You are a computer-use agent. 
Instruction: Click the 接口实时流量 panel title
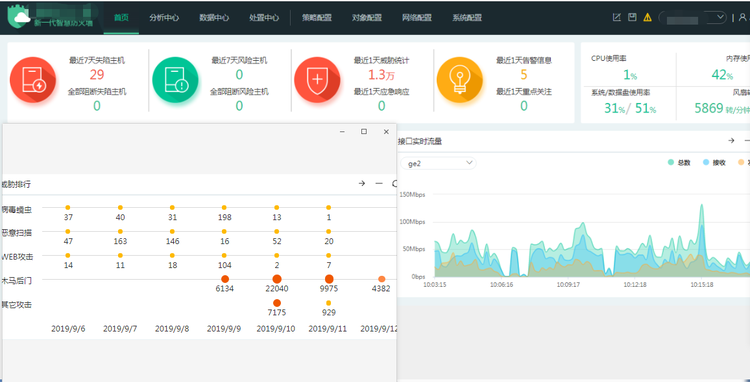(420, 141)
